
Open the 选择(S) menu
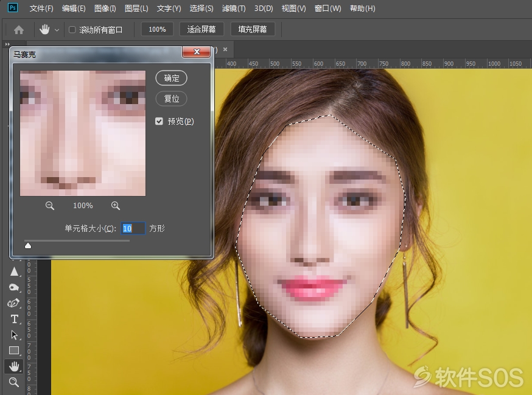(x=201, y=9)
